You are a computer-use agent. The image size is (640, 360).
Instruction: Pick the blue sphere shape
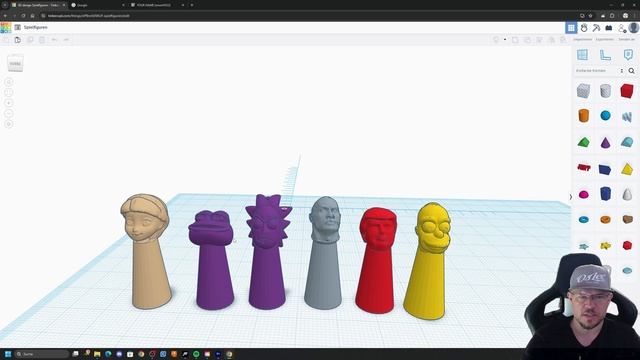(605, 116)
